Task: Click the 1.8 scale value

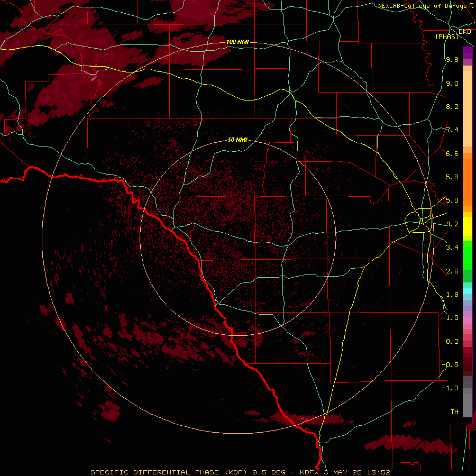Action: click(x=452, y=295)
